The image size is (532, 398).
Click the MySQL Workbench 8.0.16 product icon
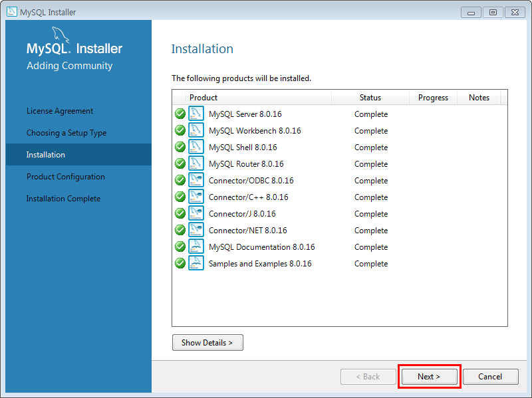point(196,130)
